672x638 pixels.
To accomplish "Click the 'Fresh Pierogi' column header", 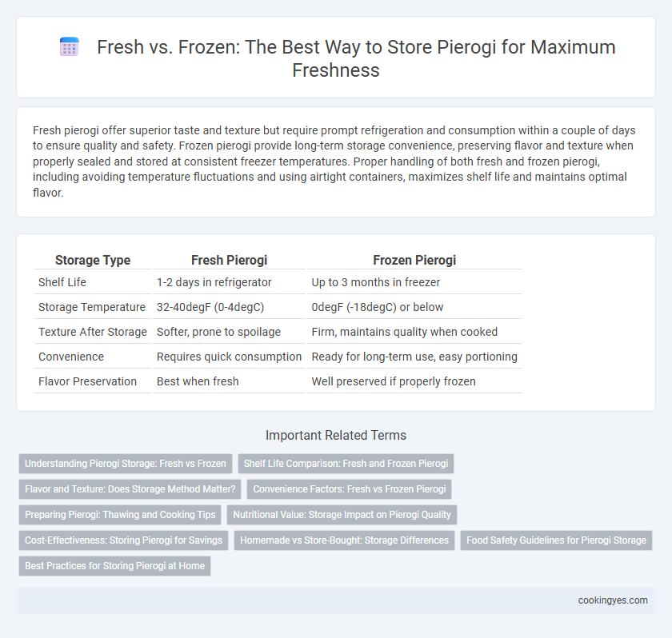I will click(x=229, y=260).
